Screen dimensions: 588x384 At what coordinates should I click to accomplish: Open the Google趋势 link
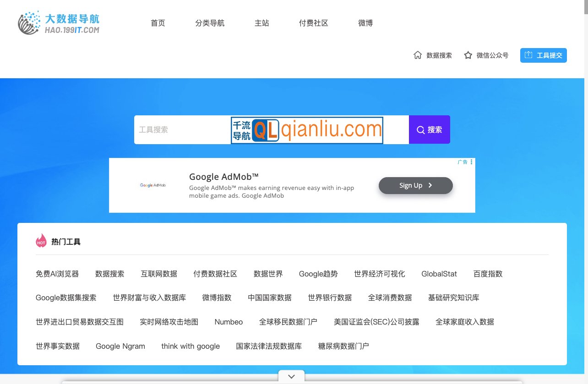click(x=318, y=274)
